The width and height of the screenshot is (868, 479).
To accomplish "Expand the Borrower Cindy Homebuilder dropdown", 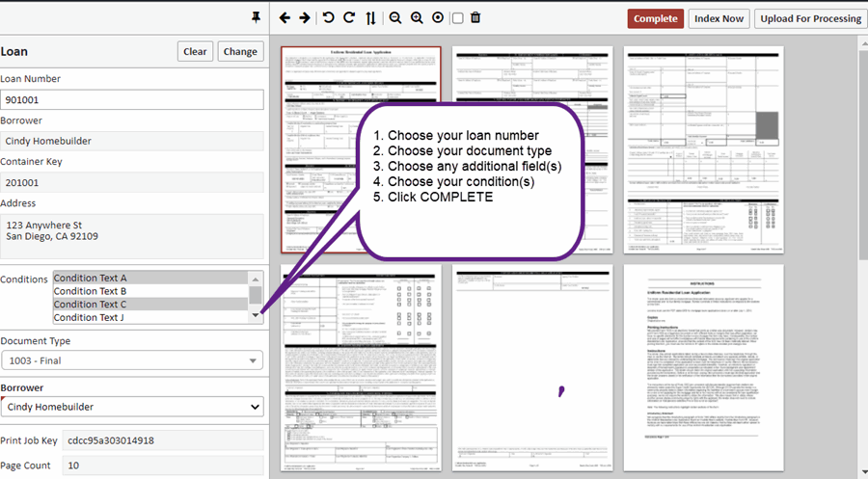I will point(131,408).
